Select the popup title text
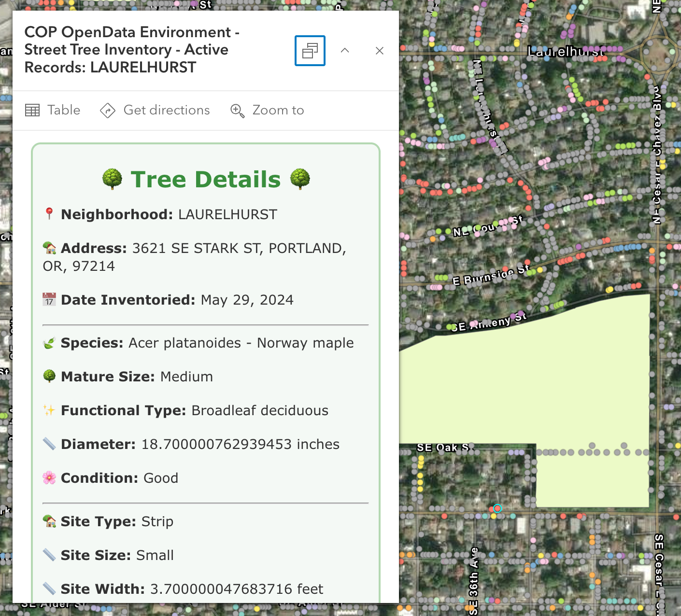The height and width of the screenshot is (616, 681). click(132, 50)
